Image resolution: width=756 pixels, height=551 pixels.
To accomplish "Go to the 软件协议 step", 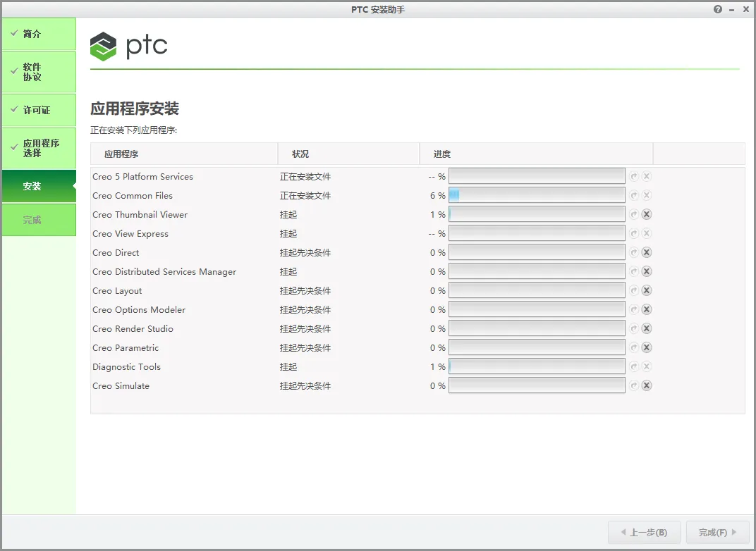I will click(x=39, y=72).
